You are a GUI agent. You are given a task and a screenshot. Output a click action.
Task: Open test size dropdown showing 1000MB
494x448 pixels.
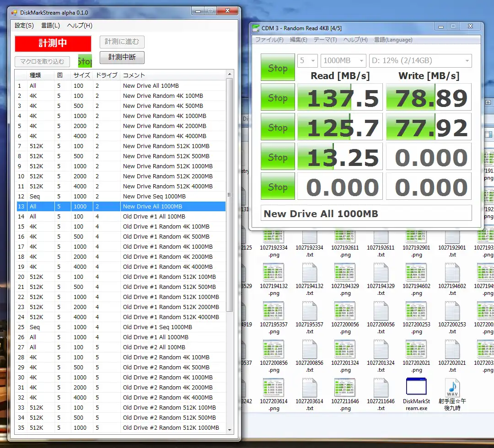[x=343, y=60]
